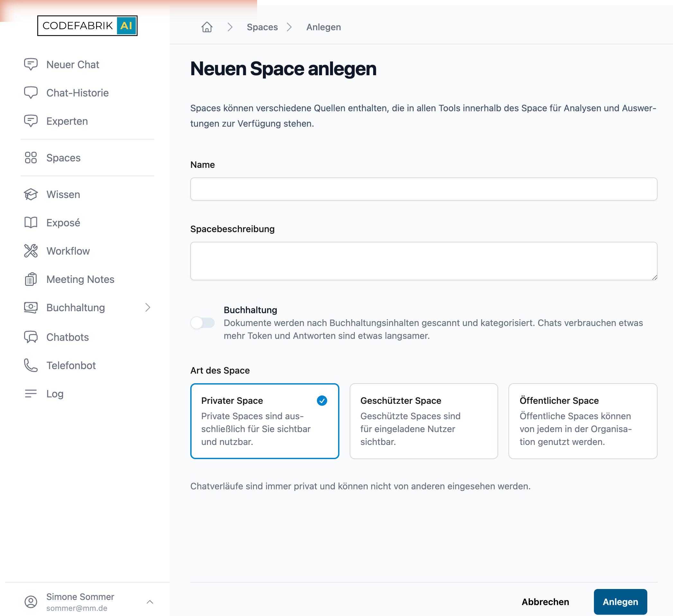Click the Name input field
The image size is (673, 616).
[x=424, y=189]
